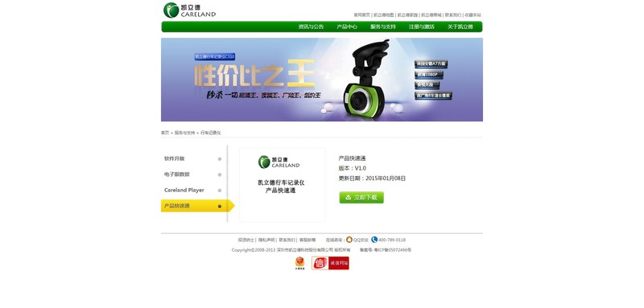Click the 收藏本站 link in the top bar
This screenshot has width=644, height=308.
[473, 14]
